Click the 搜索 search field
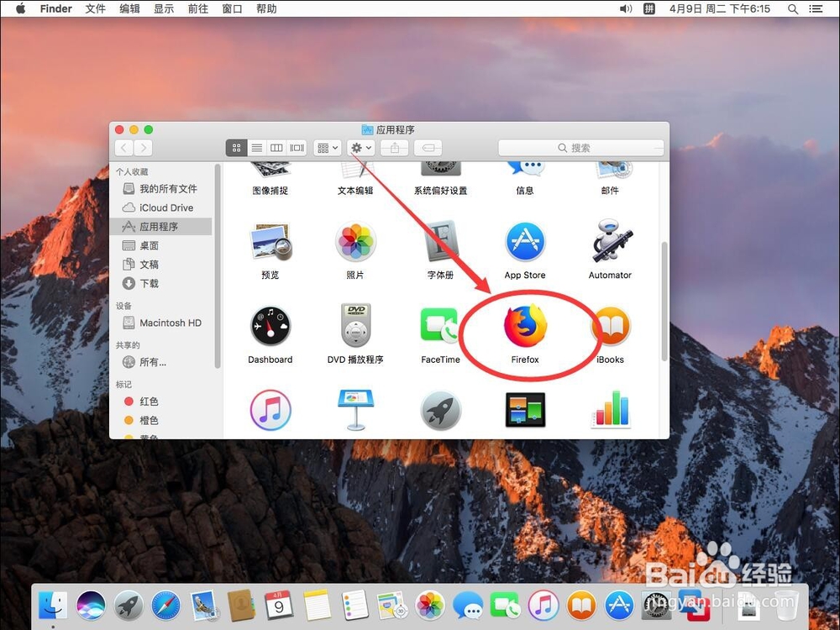The image size is (840, 630). (580, 148)
